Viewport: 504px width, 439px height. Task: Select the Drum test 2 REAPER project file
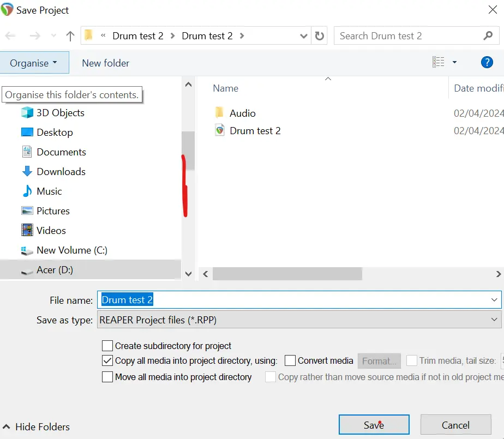click(255, 131)
